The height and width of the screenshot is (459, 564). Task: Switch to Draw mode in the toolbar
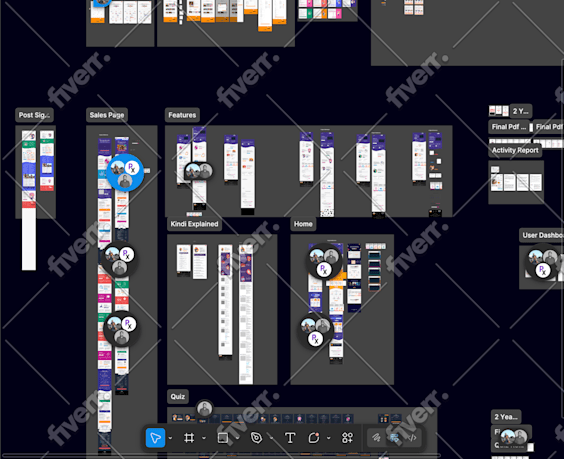click(376, 438)
